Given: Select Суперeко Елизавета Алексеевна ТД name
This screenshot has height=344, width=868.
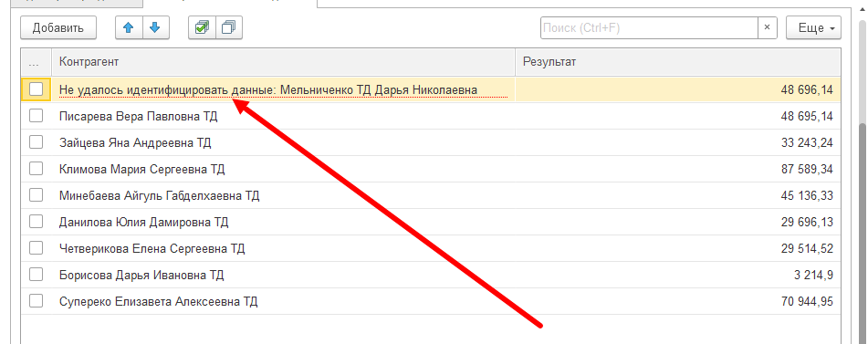Looking at the screenshot, I should (x=158, y=302).
